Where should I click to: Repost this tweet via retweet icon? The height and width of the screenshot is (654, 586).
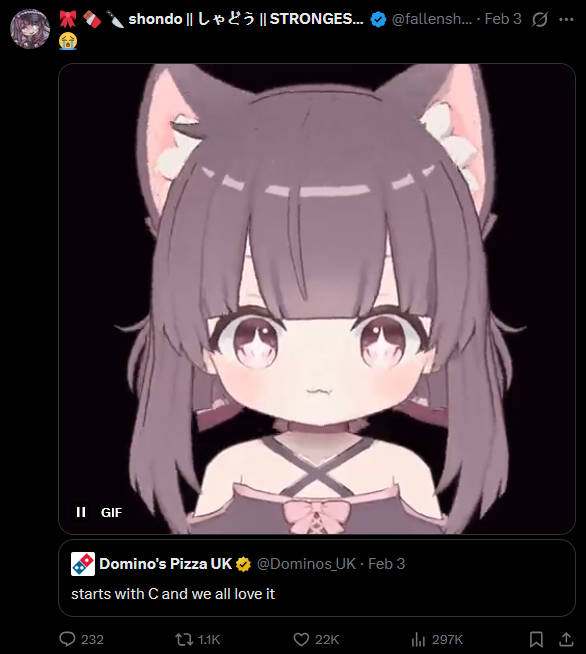184,639
